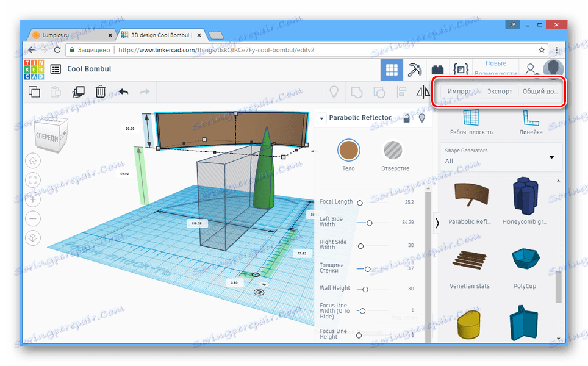Duplicate the selected shape
Viewport: 588px width, 366px height.
78,91
